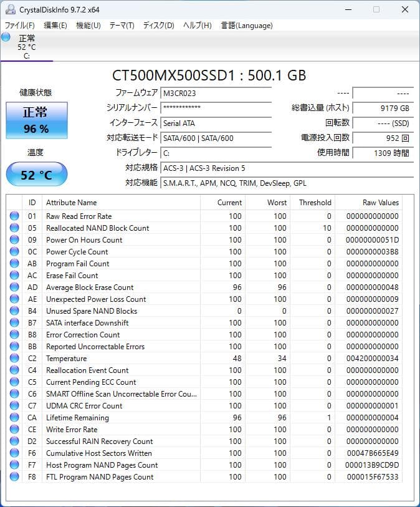Click the 正常 96 % health status button

coord(37,120)
